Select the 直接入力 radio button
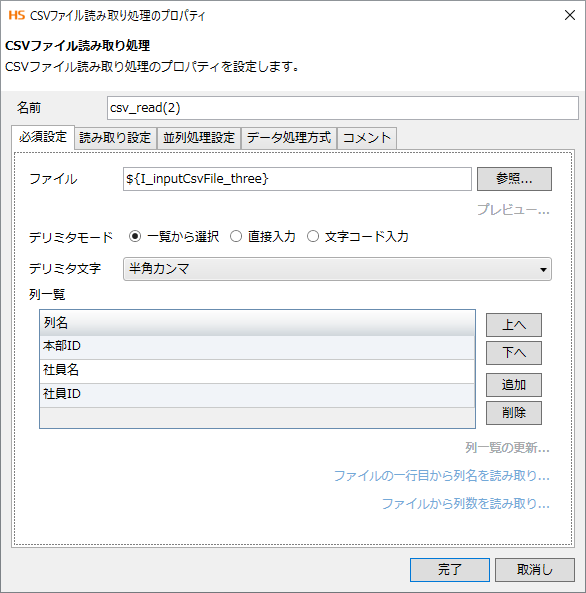This screenshot has height=593, width=586. click(236, 236)
